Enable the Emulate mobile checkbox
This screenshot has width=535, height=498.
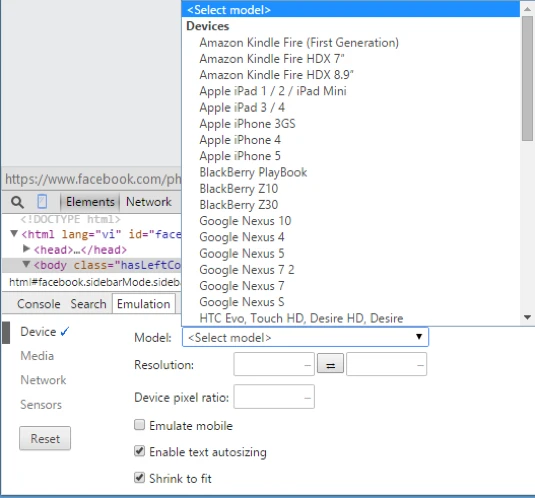(x=139, y=425)
